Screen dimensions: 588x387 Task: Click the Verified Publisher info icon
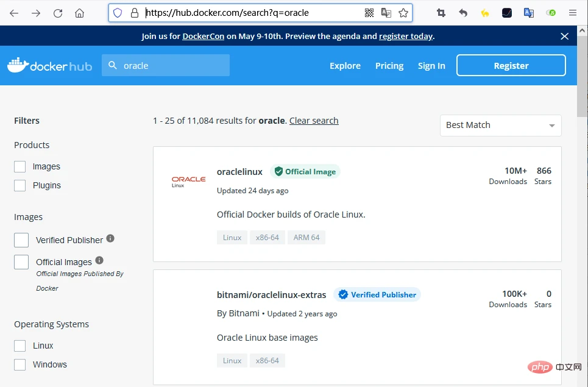[110, 238]
